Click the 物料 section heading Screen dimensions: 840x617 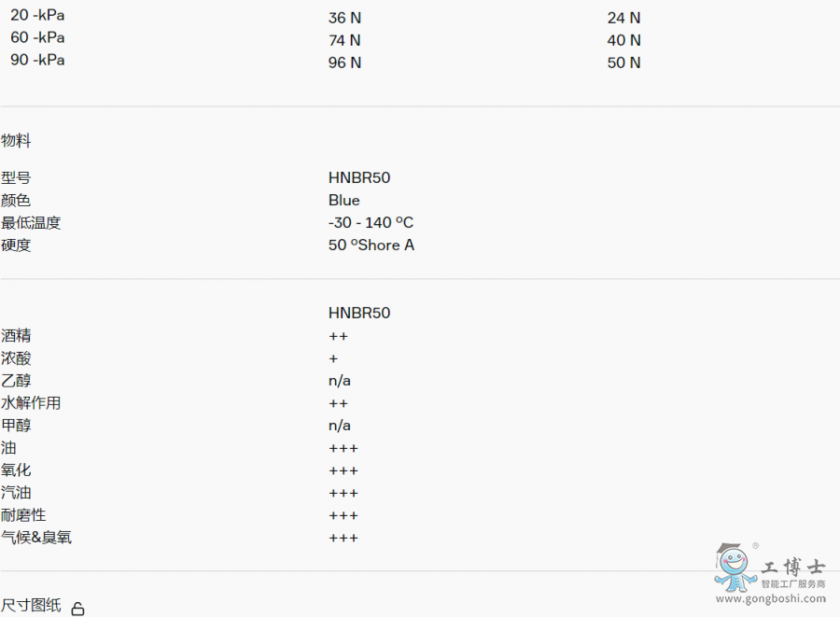point(16,141)
